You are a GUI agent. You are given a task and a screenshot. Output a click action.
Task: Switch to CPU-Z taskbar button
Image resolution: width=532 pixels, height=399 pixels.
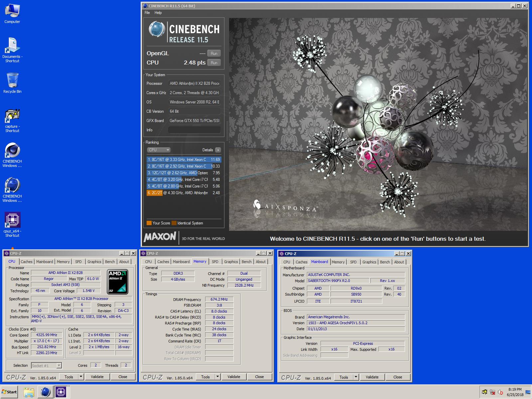point(61,392)
